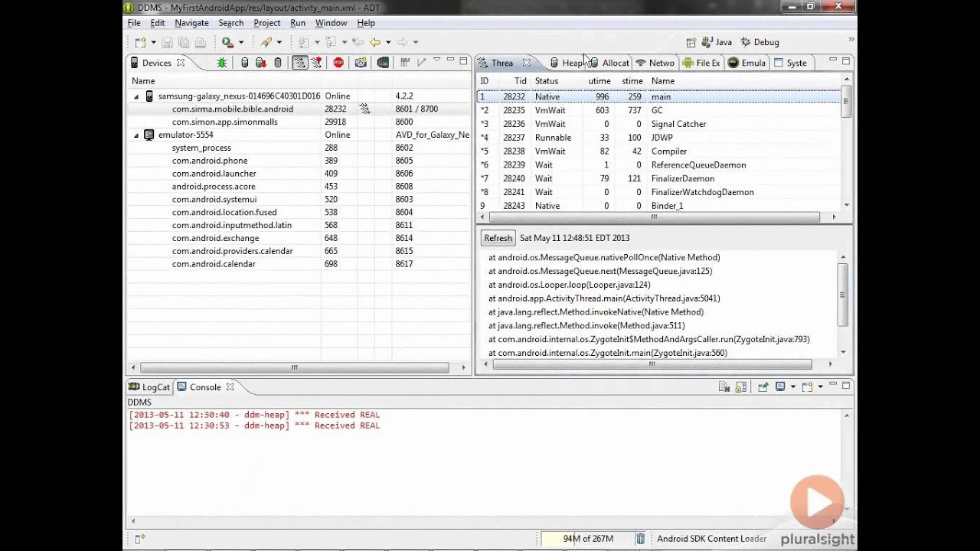Click the Maximize button of Devices panel
Viewport: 980px width, 551px height.
(x=463, y=60)
